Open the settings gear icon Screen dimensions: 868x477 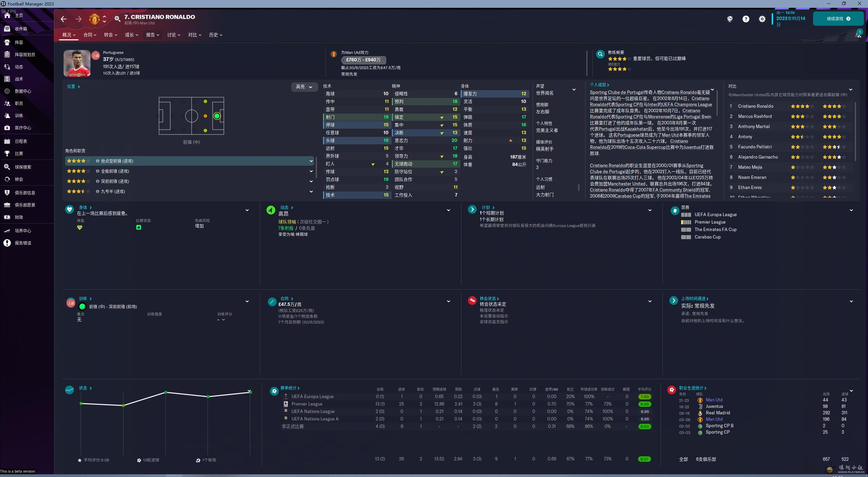tap(762, 19)
